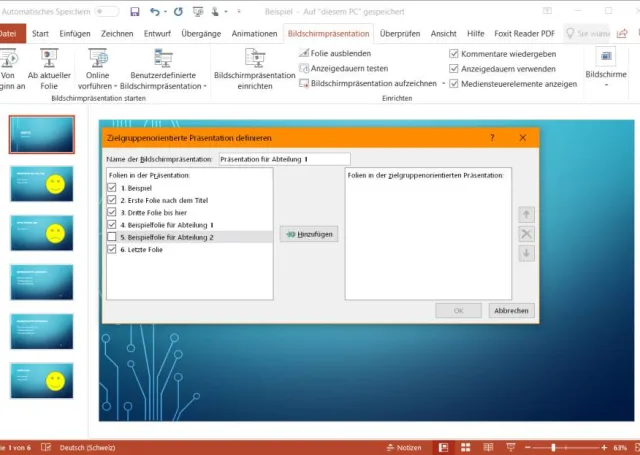The image size is (640, 455).
Task: Switch to the Zeichnen tab
Action: pos(117,33)
